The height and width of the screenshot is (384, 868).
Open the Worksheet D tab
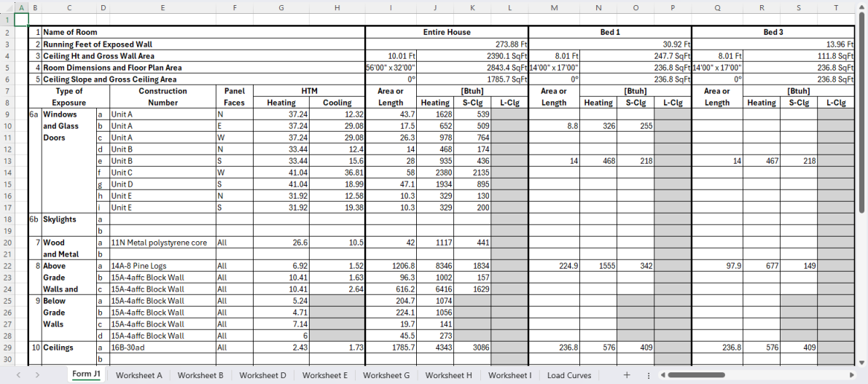(262, 375)
